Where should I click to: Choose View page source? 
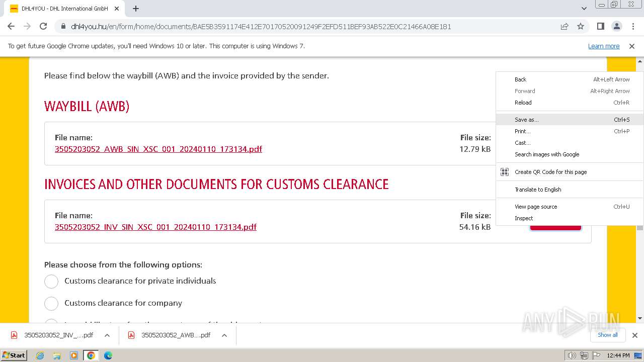point(570,207)
